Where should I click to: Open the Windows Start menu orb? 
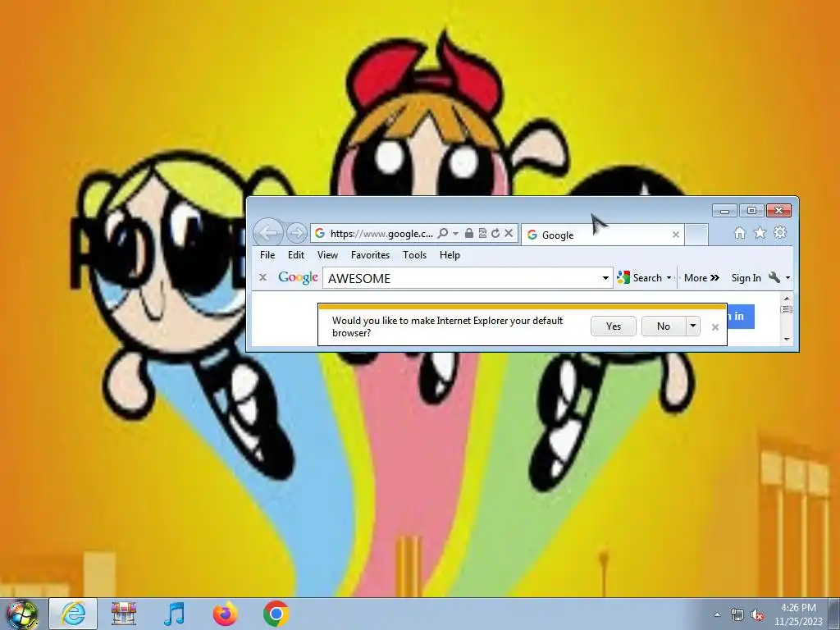(21, 614)
